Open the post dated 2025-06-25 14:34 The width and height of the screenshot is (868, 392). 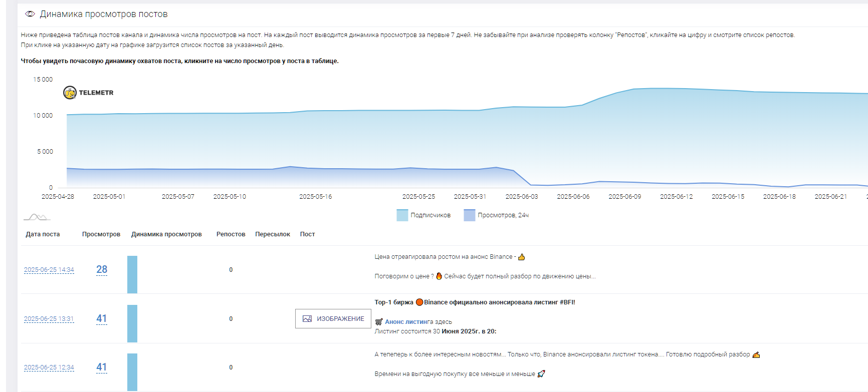tap(49, 270)
